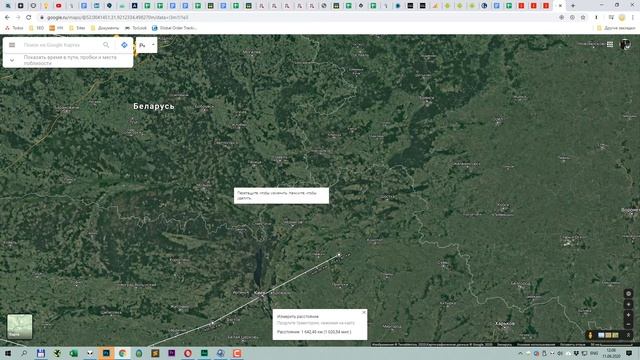Open the Chrome taskbar icon
This screenshot has width=640, height=360.
[x=122, y=353]
